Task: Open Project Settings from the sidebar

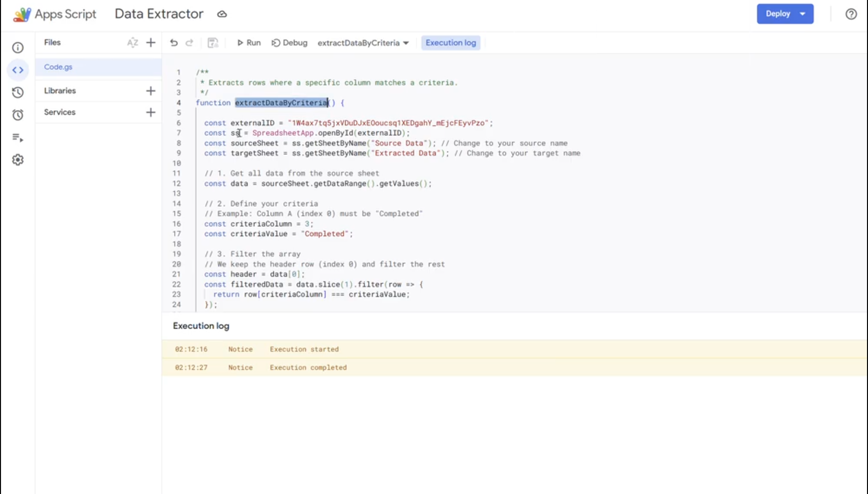Action: pyautogui.click(x=18, y=159)
